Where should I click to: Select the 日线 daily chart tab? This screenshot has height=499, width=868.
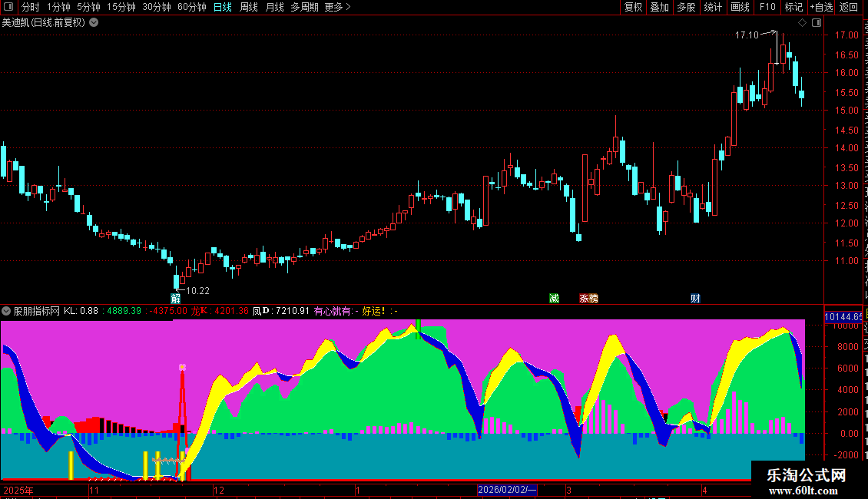click(223, 7)
